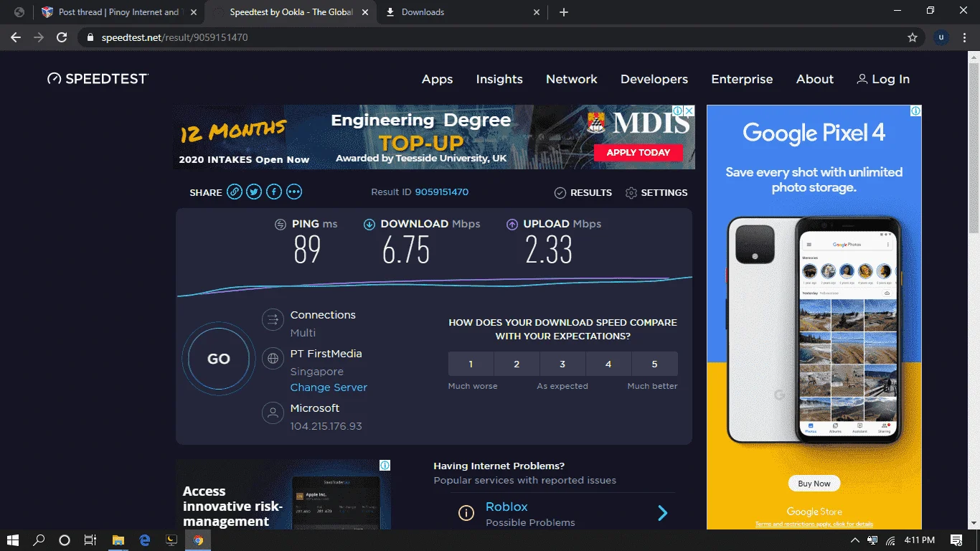The height and width of the screenshot is (551, 980).
Task: Open Result ID 9059151470 link
Action: [x=441, y=192]
